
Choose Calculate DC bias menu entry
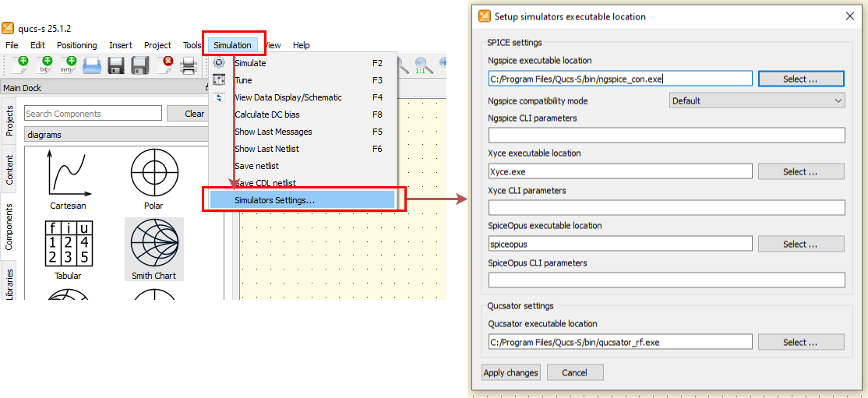[x=303, y=114]
